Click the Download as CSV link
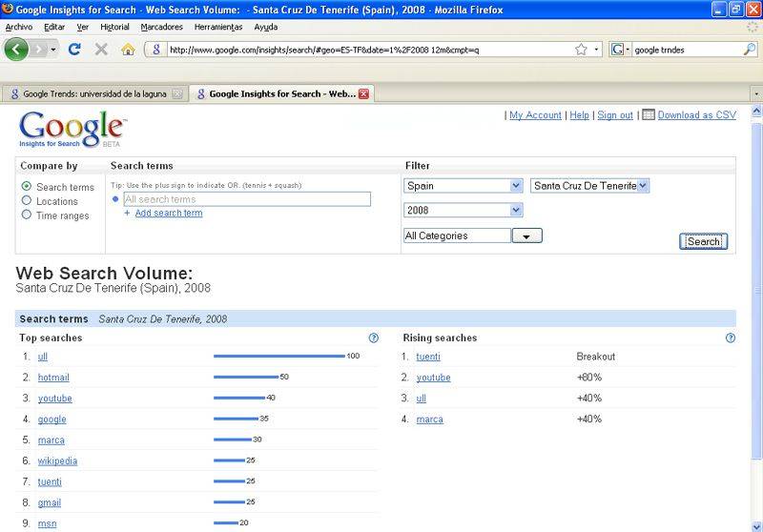The image size is (763, 532). (x=696, y=114)
